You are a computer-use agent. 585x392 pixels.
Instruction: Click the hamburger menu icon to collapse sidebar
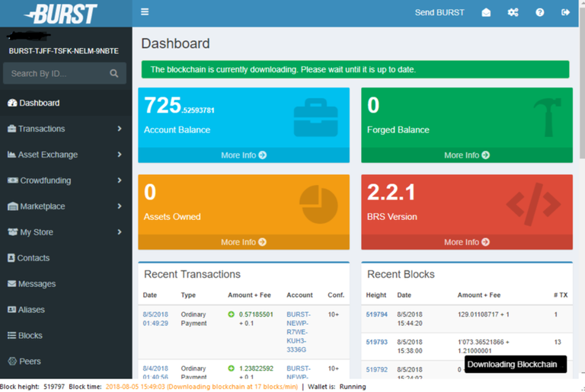click(x=145, y=12)
